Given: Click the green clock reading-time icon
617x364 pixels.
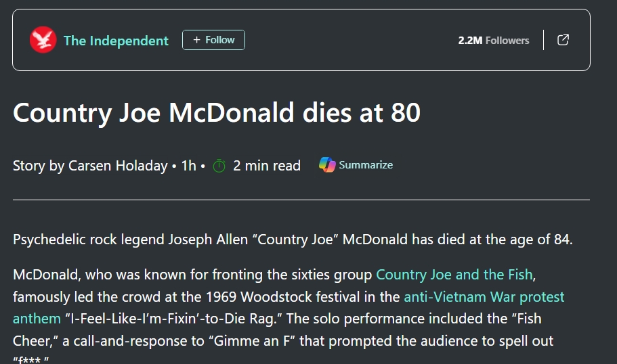Looking at the screenshot, I should click(x=219, y=166).
